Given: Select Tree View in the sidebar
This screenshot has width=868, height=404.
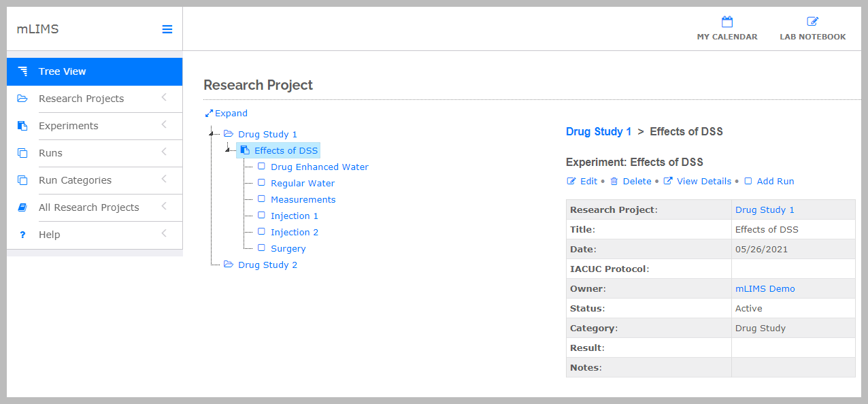Looking at the screenshot, I should tap(95, 71).
